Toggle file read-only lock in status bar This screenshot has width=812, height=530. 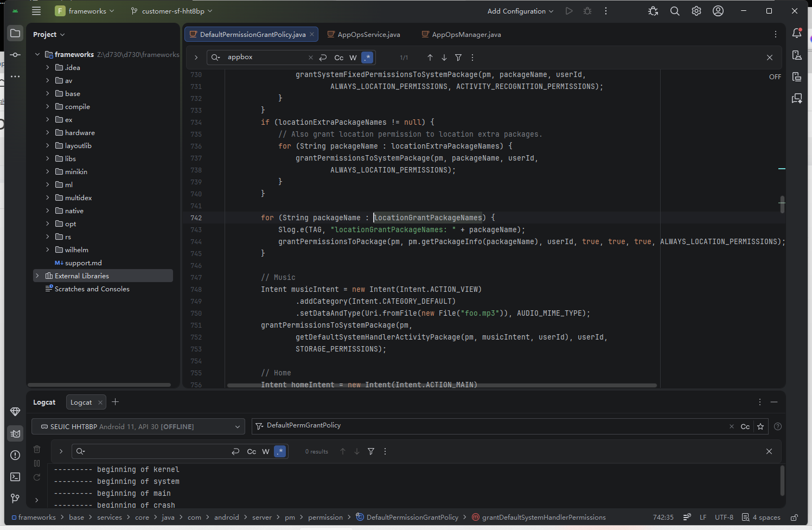coord(794,518)
